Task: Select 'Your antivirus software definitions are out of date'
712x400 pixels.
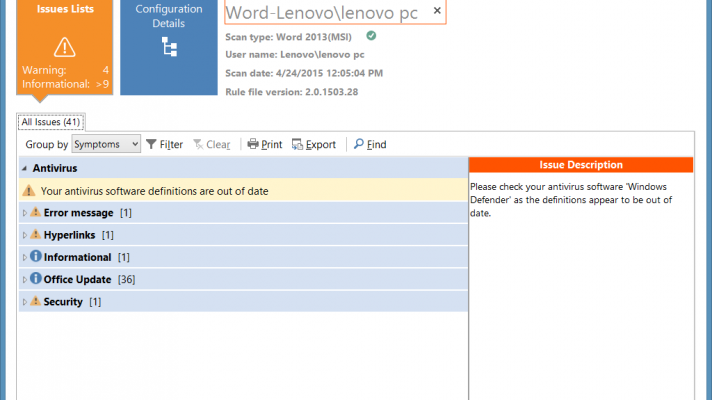Action: pos(243,191)
